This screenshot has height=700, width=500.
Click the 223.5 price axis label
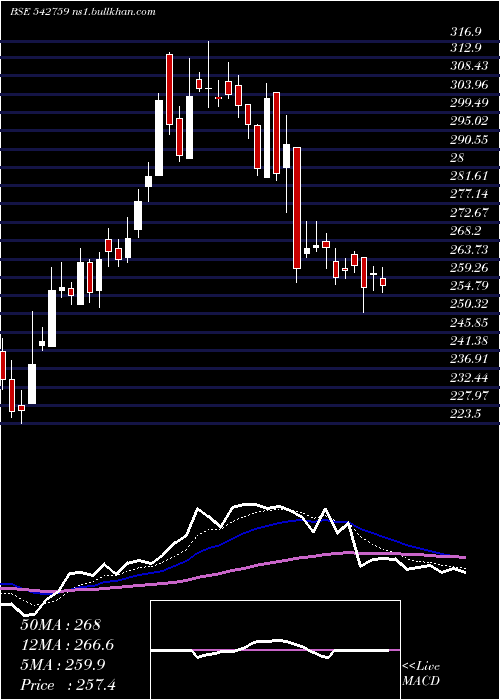coord(466,414)
